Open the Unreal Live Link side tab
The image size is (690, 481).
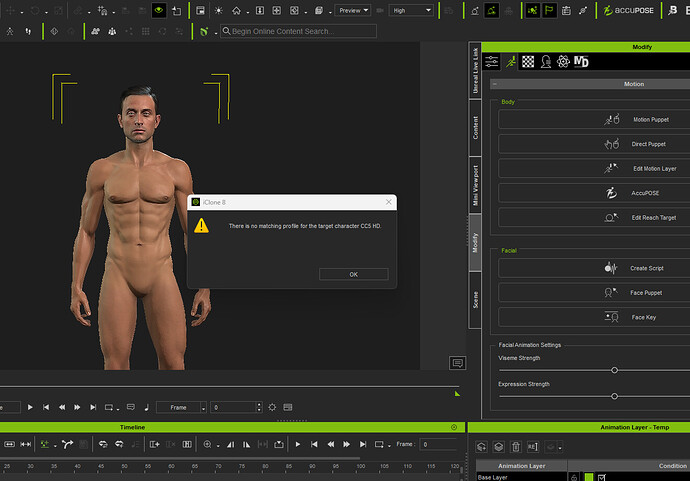[x=476, y=72]
